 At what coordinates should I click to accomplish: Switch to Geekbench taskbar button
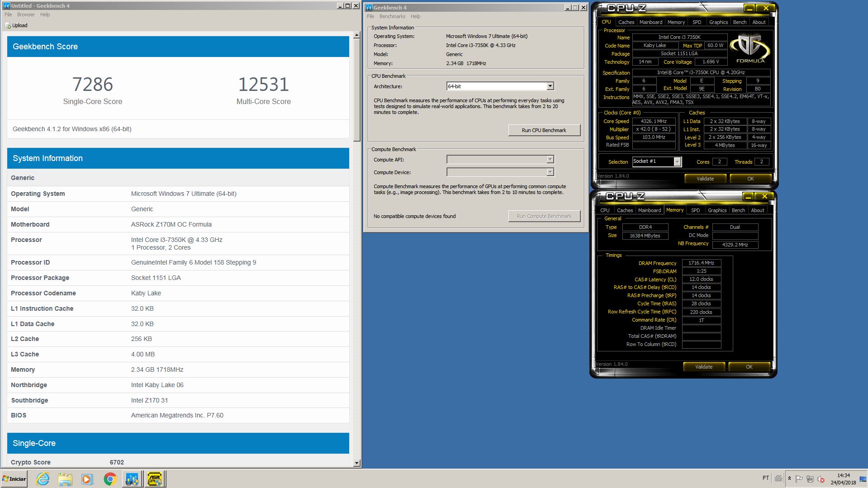pyautogui.click(x=132, y=479)
